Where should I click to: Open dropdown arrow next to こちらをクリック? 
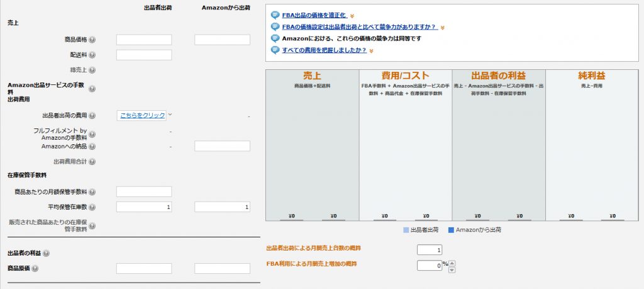click(x=170, y=115)
